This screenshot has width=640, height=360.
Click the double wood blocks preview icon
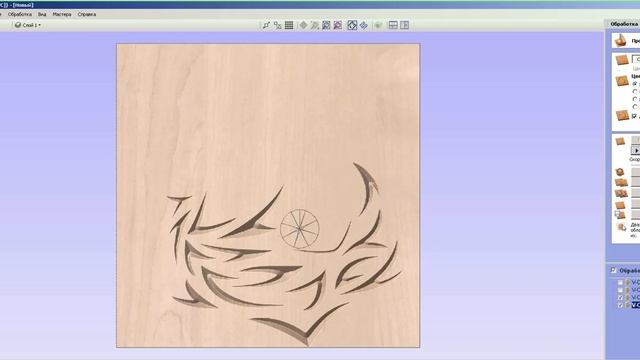pos(621,193)
